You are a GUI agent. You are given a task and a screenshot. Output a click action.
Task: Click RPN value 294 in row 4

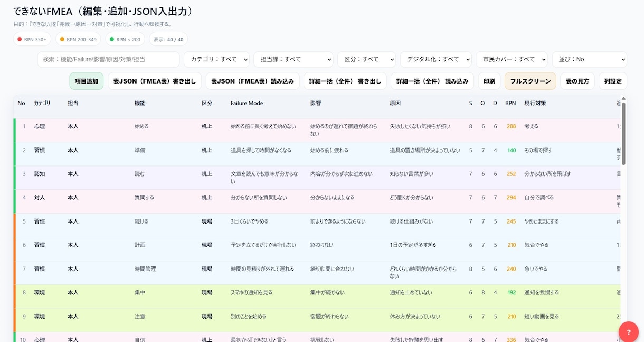point(511,198)
